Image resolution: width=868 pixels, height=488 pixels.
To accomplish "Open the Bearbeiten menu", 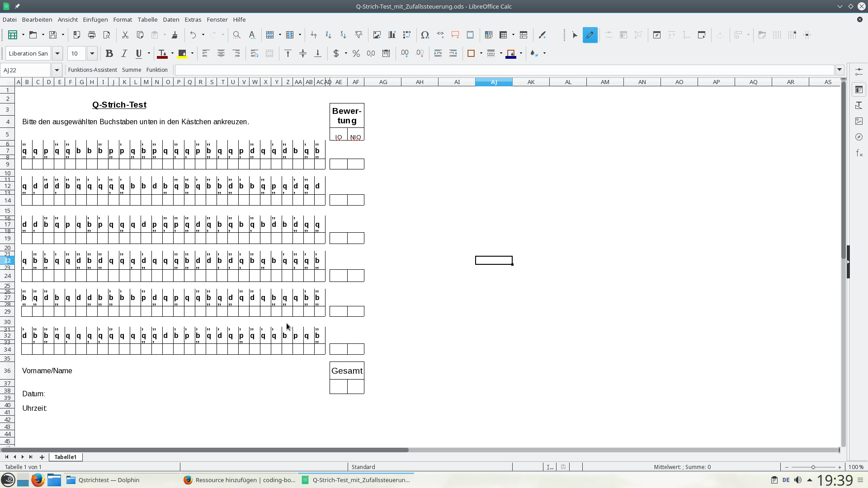I will point(37,19).
